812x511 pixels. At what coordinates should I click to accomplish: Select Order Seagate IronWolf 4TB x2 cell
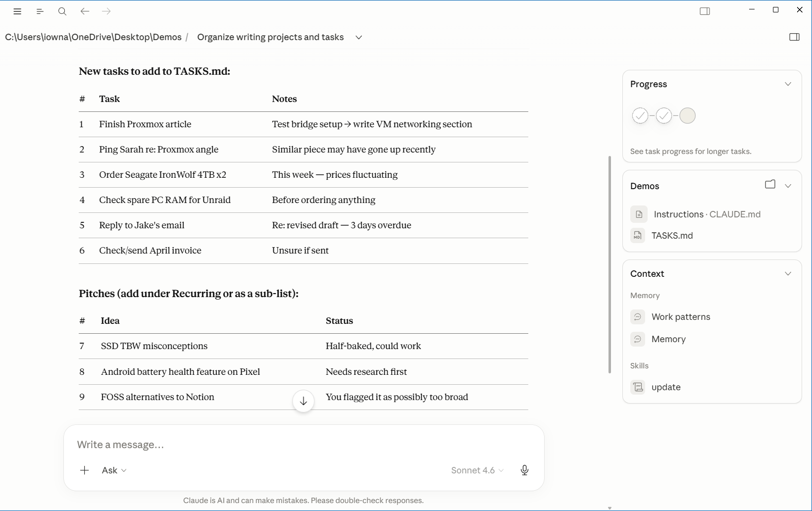tap(162, 175)
